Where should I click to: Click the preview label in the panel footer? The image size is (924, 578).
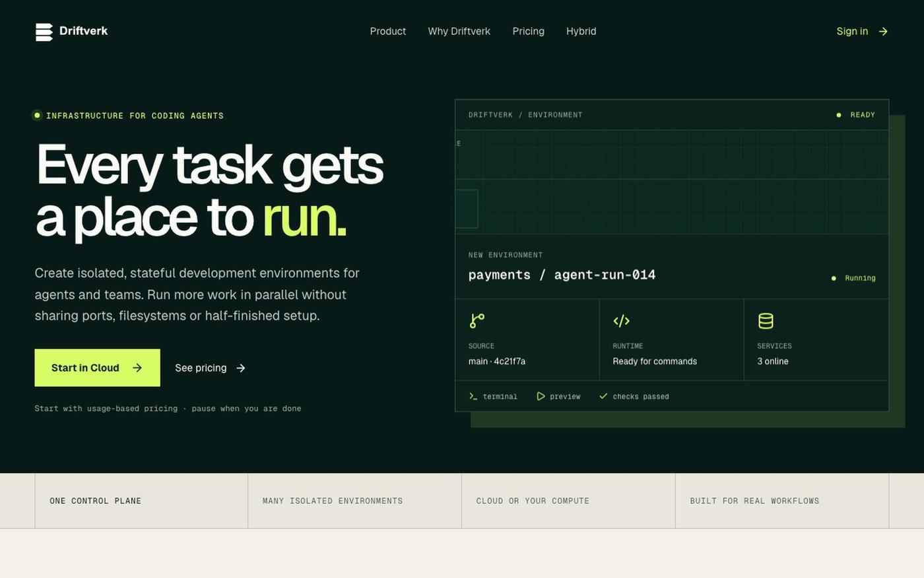click(565, 397)
